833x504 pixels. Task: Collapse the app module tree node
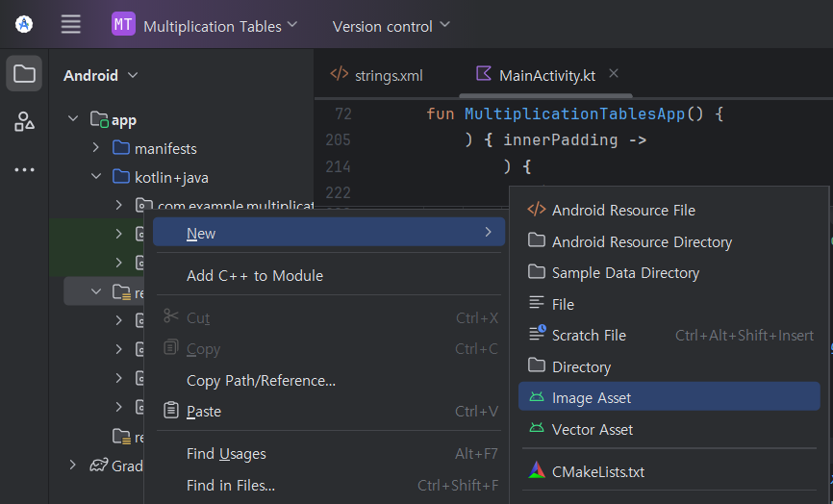73,120
